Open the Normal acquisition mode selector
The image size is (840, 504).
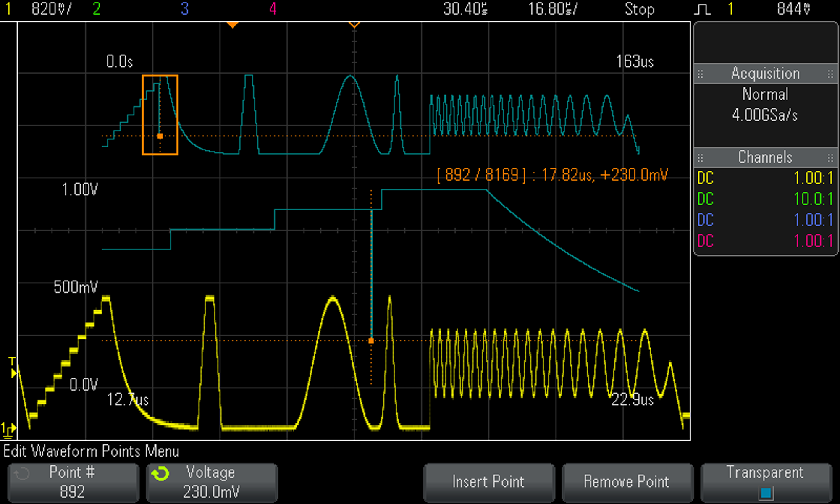pyautogui.click(x=765, y=94)
